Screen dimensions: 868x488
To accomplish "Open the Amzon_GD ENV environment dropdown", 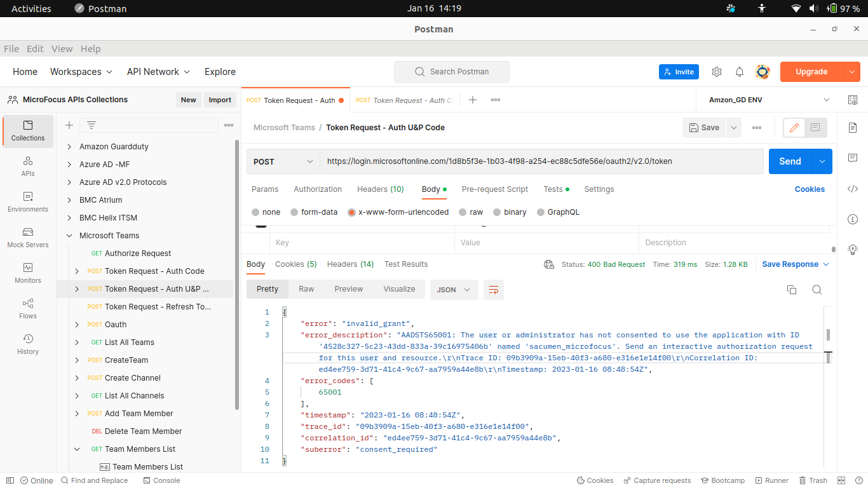I will coord(770,100).
